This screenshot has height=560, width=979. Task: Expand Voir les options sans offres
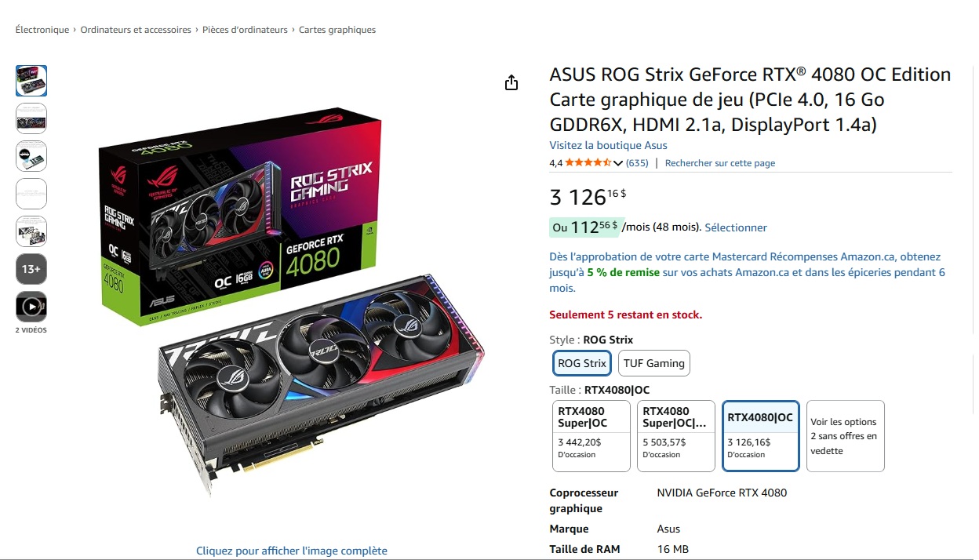coord(846,436)
